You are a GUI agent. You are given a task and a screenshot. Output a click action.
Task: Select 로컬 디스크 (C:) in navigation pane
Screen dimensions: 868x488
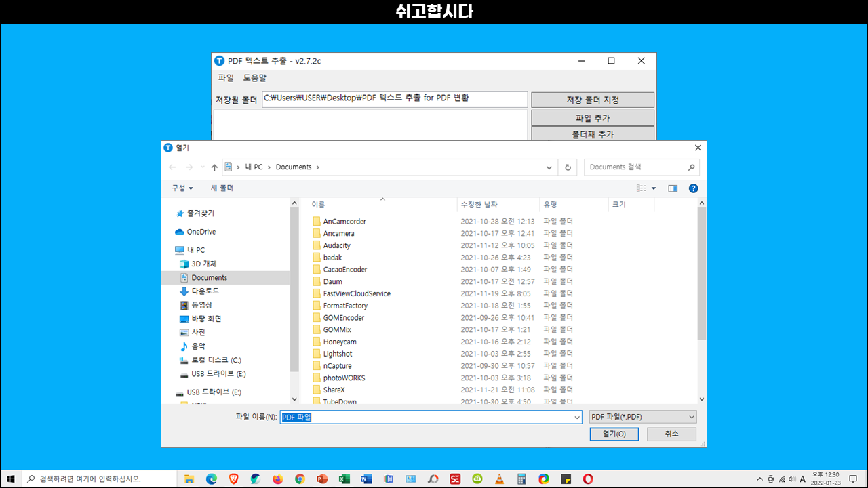pos(216,360)
